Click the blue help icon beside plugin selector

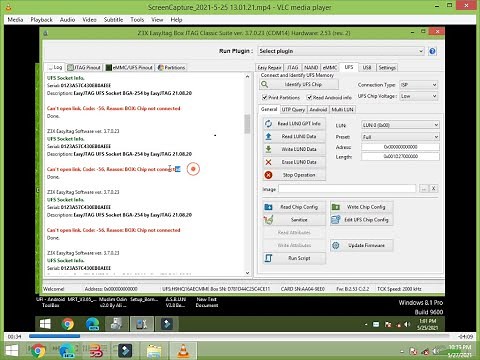432,51
